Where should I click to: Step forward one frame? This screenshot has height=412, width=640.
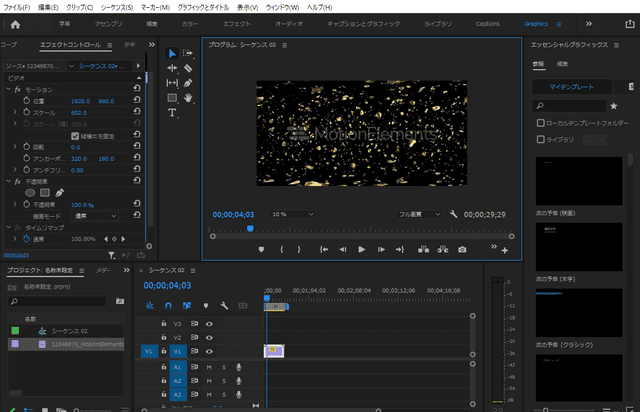(381, 249)
